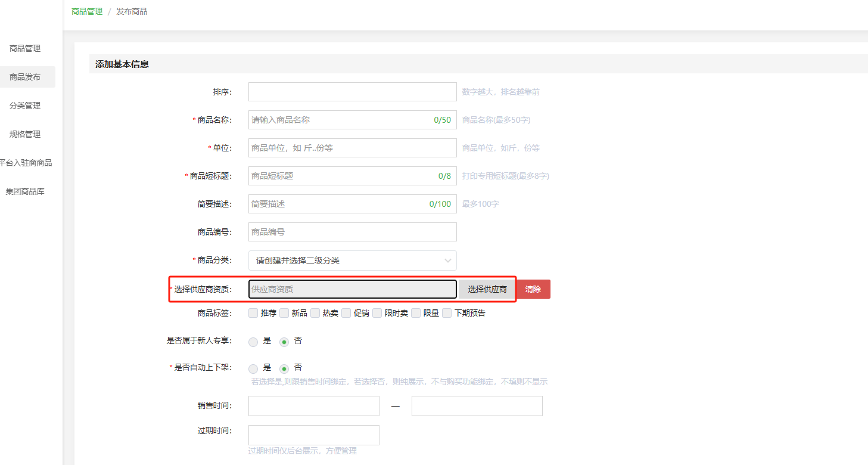The image size is (868, 465).
Task: Open the 商品分类 dropdown arrow
Action: (x=448, y=261)
